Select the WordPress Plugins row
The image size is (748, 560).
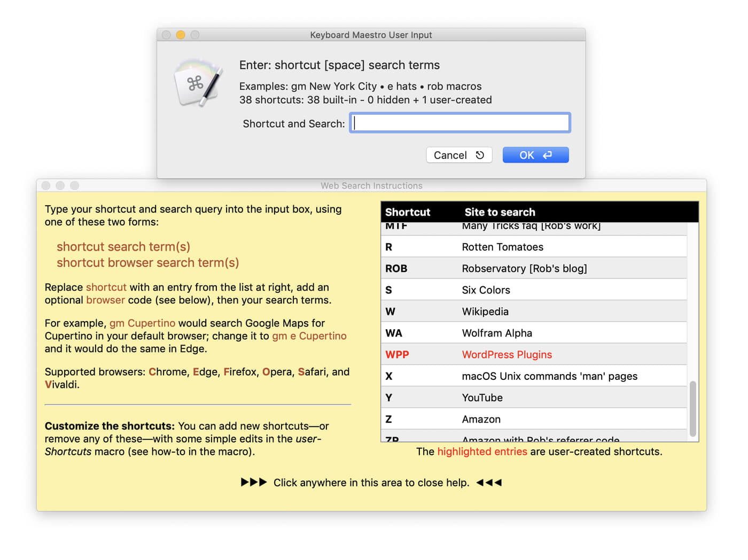[x=534, y=354]
